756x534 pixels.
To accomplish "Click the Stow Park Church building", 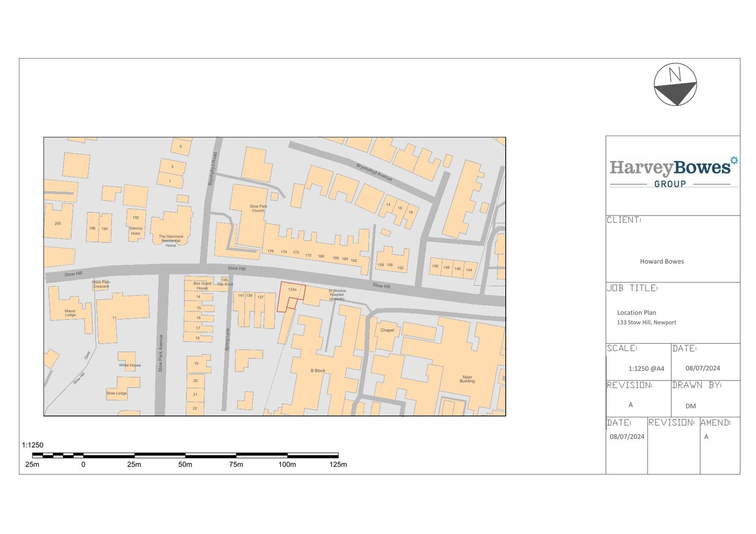I will [x=258, y=208].
